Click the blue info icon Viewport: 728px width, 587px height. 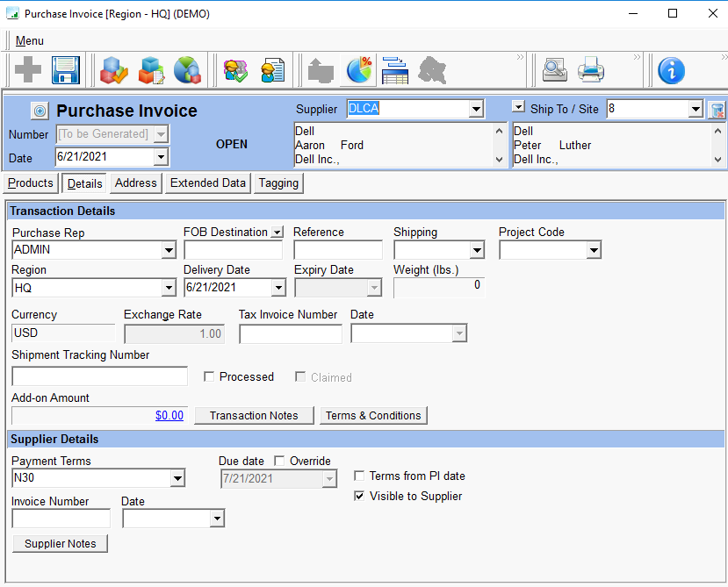click(671, 70)
